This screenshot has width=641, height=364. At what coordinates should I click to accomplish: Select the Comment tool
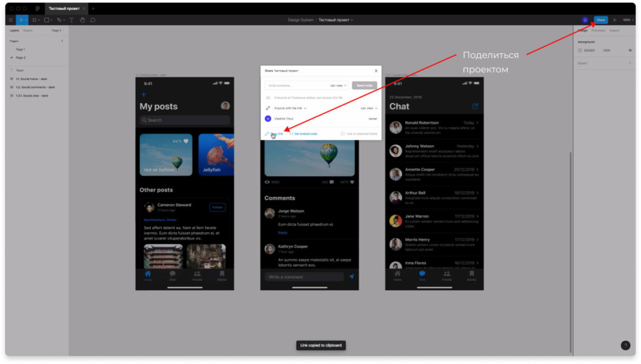(93, 20)
